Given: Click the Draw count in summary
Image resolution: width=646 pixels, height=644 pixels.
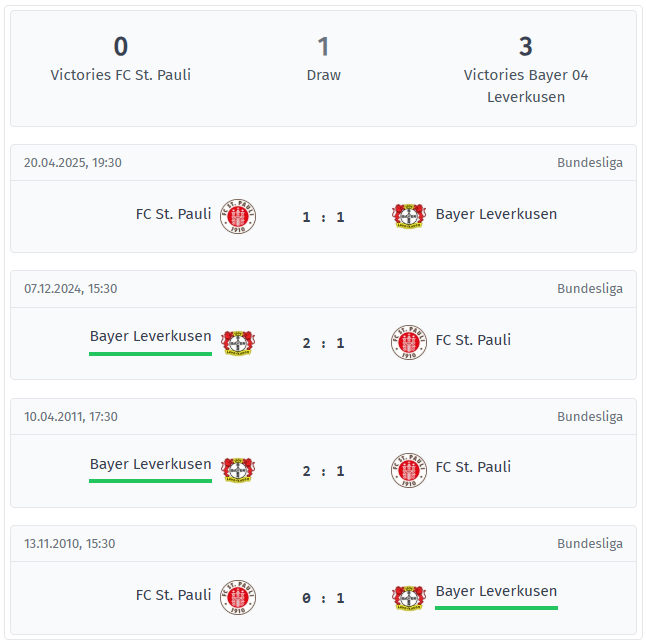Looking at the screenshot, I should (x=323, y=46).
